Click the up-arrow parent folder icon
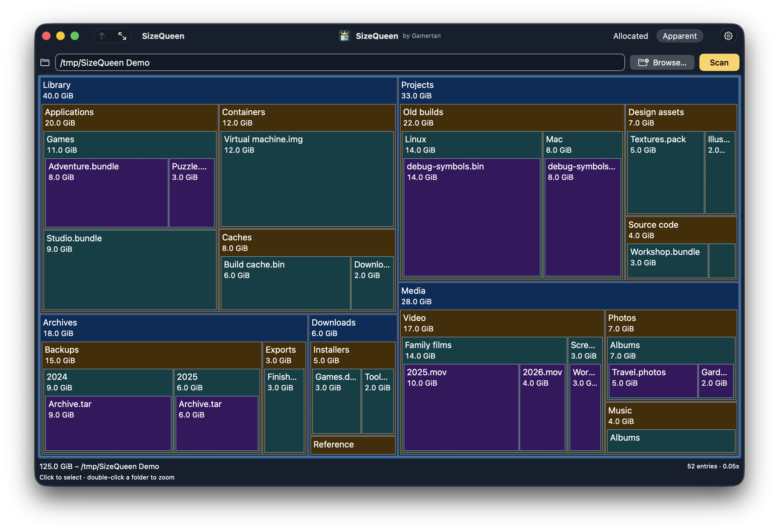This screenshot has width=779, height=532. pos(102,36)
